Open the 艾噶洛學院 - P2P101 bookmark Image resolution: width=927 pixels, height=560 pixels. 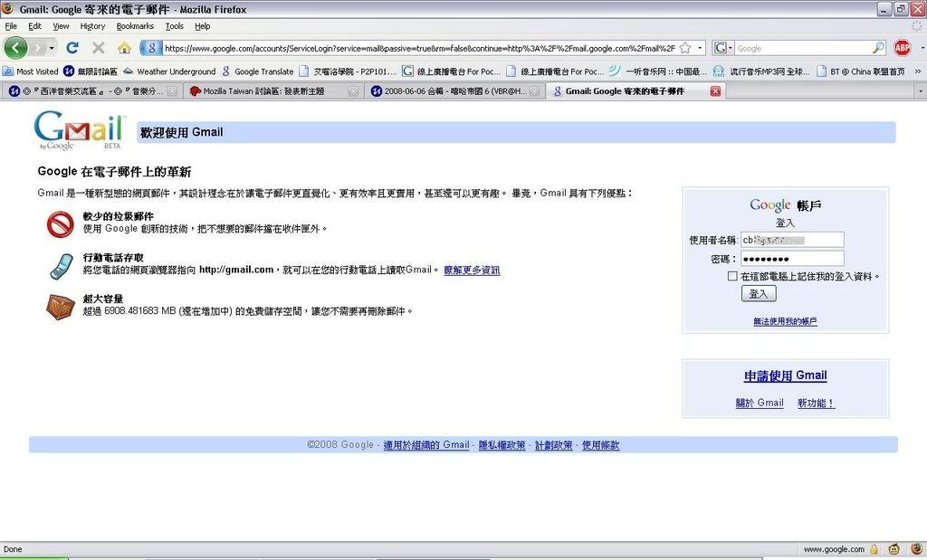pyautogui.click(x=348, y=71)
